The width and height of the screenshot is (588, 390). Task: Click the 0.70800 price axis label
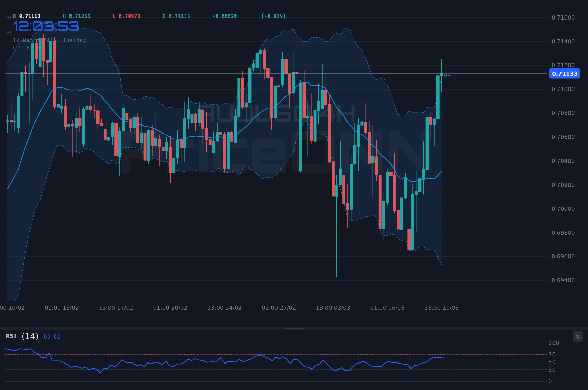[x=563, y=113]
